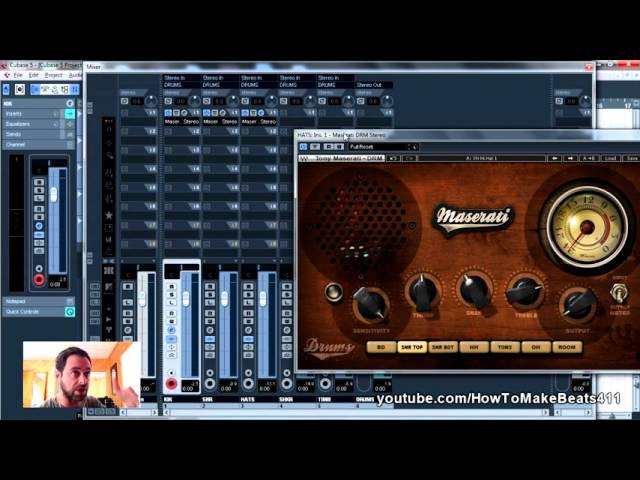The image size is (640, 480).
Task: Click KIK channel insert slot Maser Stereo
Action: coord(182,122)
